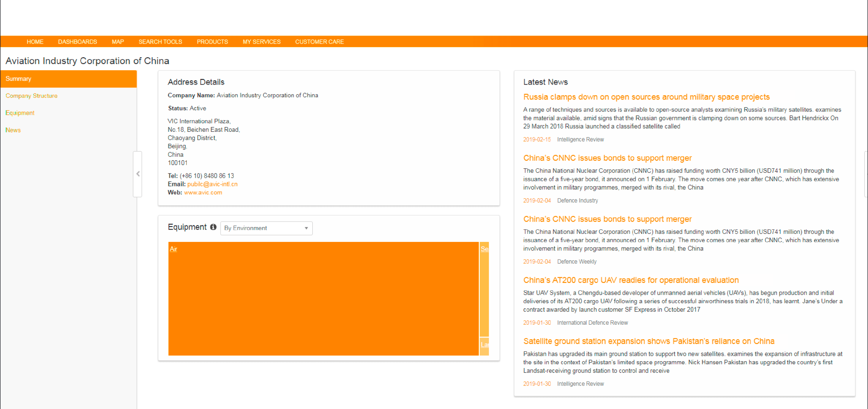
Task: Click the Sea treemap segment
Action: 484,289
